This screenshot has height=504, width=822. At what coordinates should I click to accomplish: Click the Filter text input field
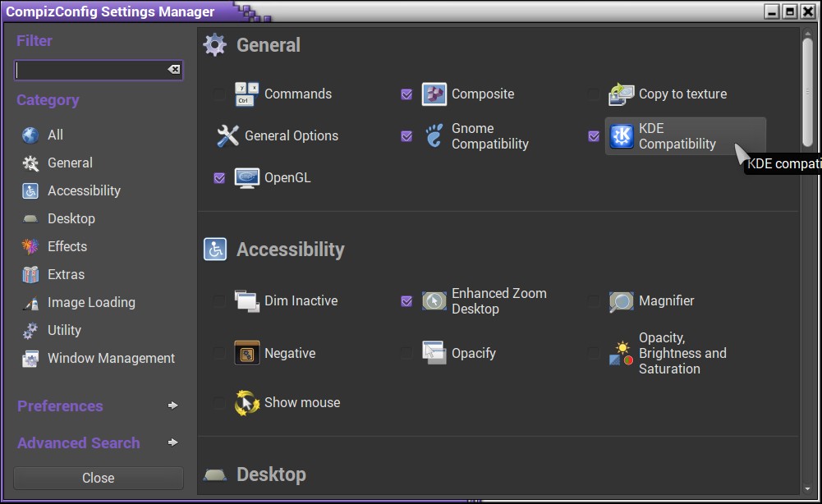tap(89, 71)
